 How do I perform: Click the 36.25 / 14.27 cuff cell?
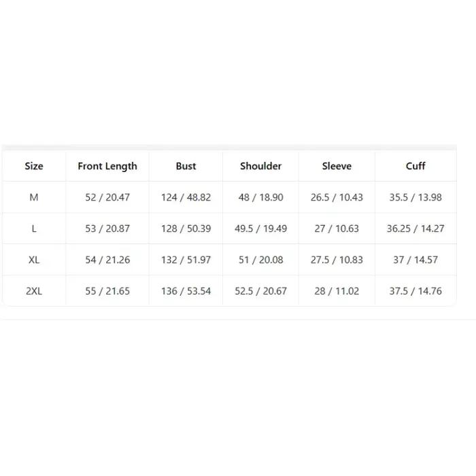pos(415,228)
